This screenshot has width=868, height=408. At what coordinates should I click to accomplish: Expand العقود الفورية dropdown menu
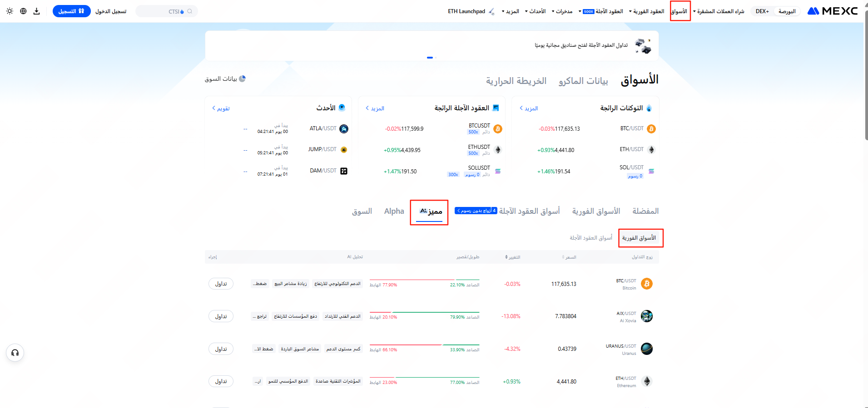(646, 11)
